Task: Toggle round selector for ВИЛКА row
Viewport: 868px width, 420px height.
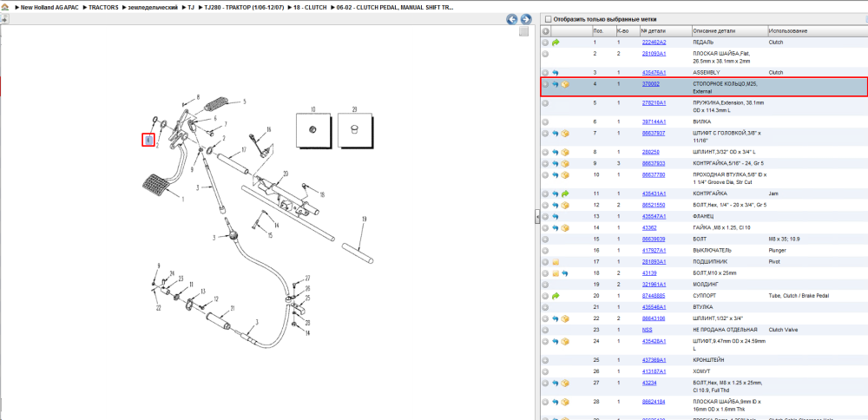Action: (x=545, y=121)
